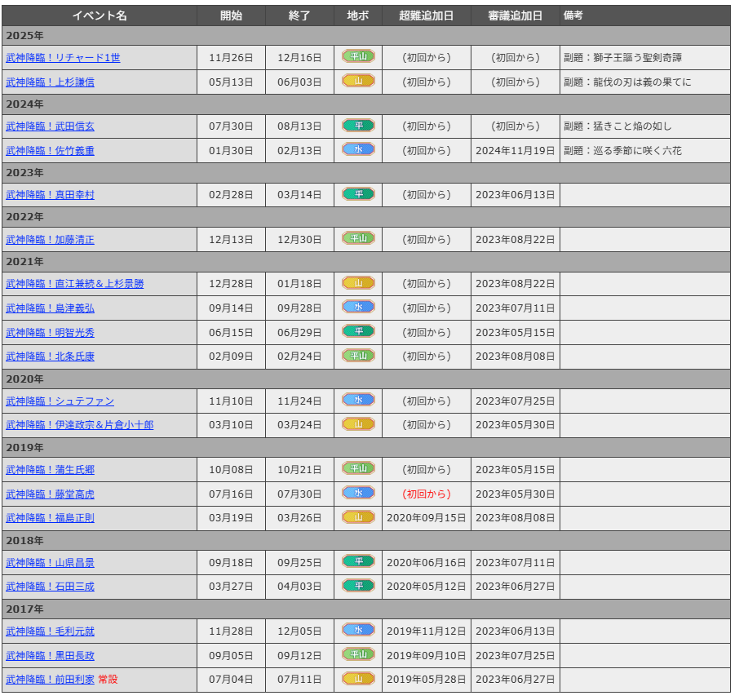Open the 武神降臨！直江兼続＆上杉景勝 link
Screen dimensions: 748x700
click(75, 284)
